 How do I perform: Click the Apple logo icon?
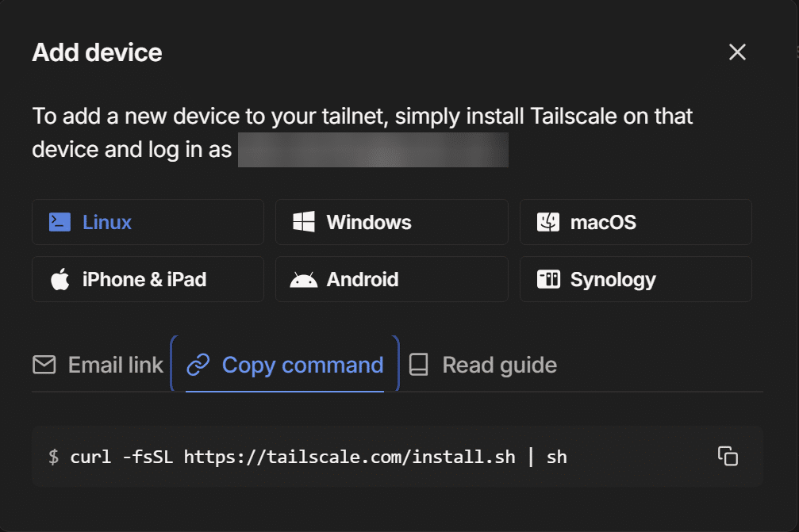(60, 279)
